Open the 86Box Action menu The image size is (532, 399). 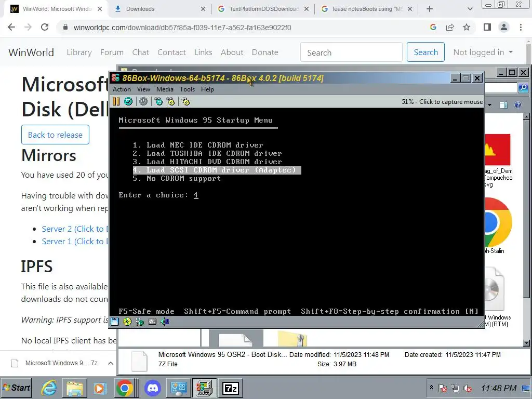coord(122,89)
